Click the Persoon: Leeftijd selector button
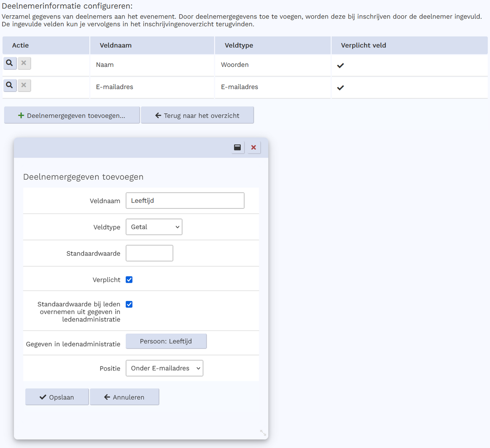 pyautogui.click(x=166, y=341)
